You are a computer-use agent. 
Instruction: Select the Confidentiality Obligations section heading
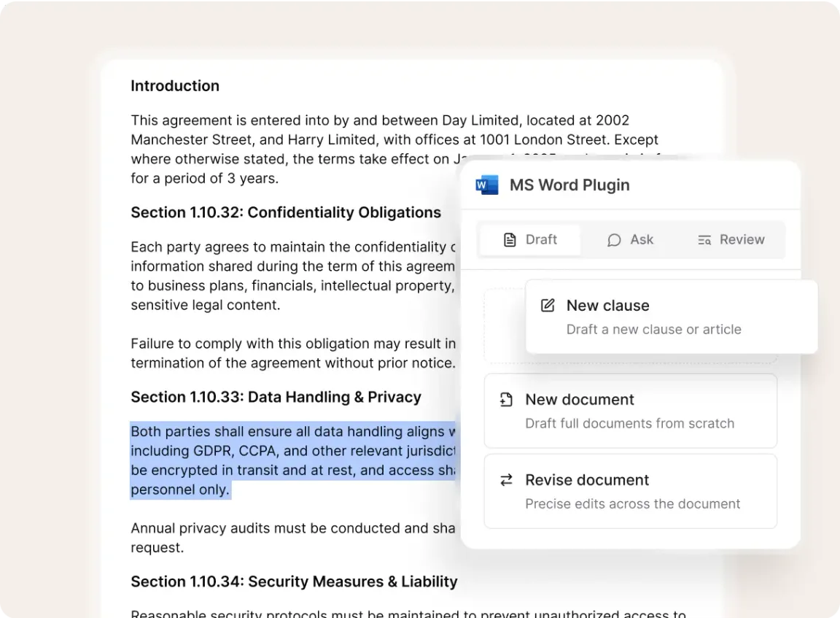pos(286,212)
